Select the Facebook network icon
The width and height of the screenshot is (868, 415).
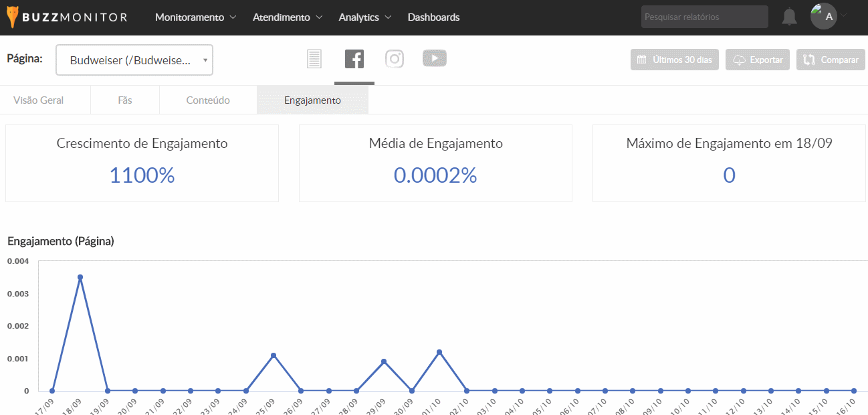[354, 60]
